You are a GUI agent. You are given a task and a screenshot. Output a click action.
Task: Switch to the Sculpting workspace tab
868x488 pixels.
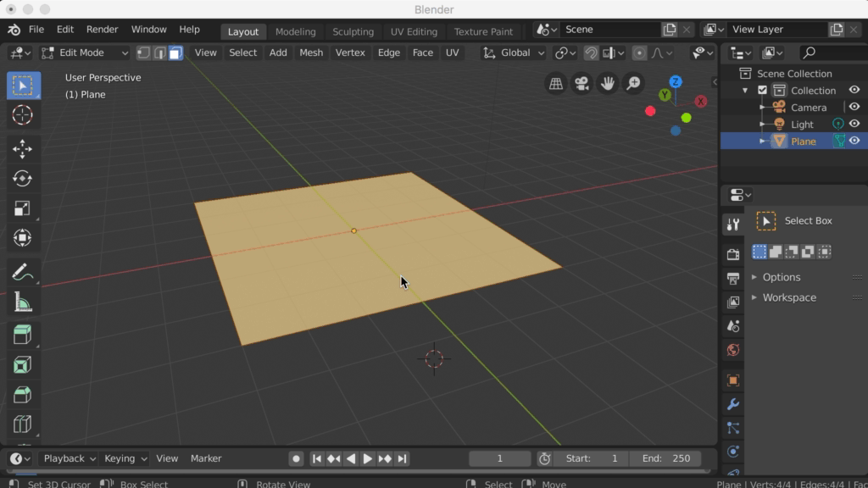coord(353,31)
